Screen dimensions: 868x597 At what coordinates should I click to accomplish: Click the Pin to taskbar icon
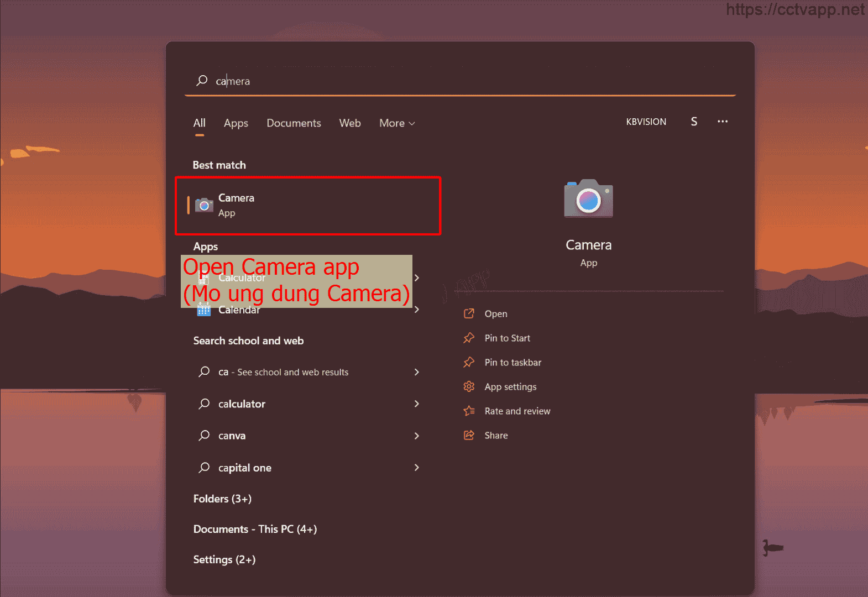pyautogui.click(x=469, y=363)
